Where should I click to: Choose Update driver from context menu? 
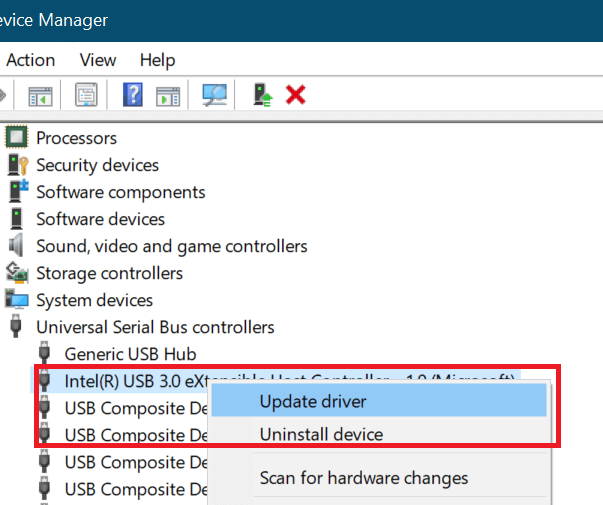click(x=379, y=401)
